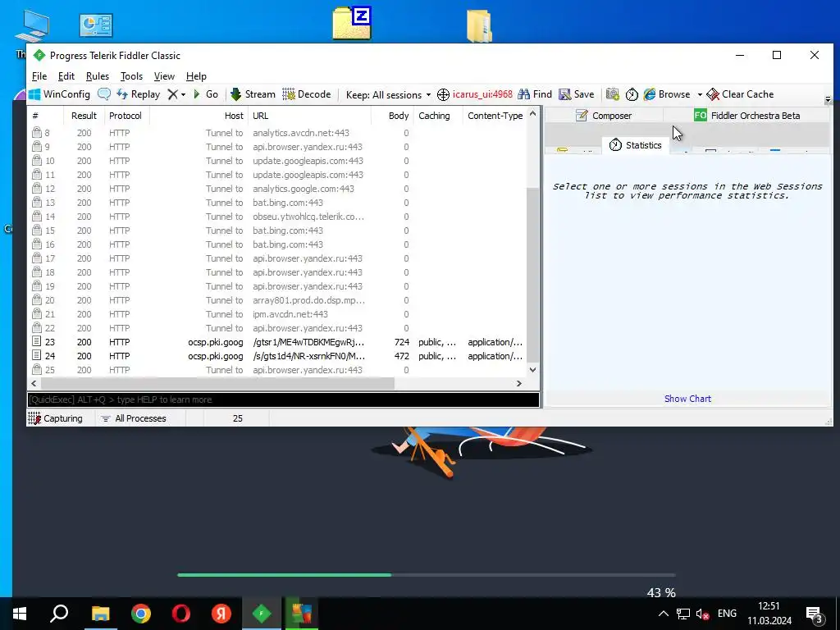Select session 21 ipm.avcdn.net:443
The width and height of the screenshot is (840, 630).
coord(277,314)
